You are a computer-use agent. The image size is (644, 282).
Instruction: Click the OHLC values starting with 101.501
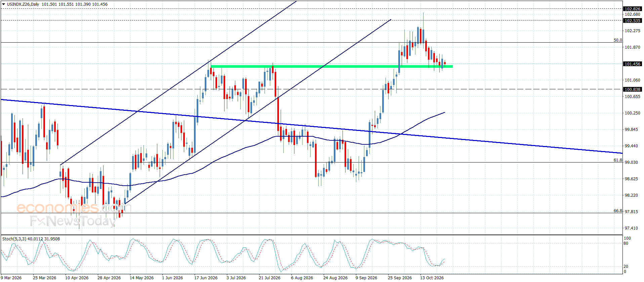pyautogui.click(x=75, y=4)
